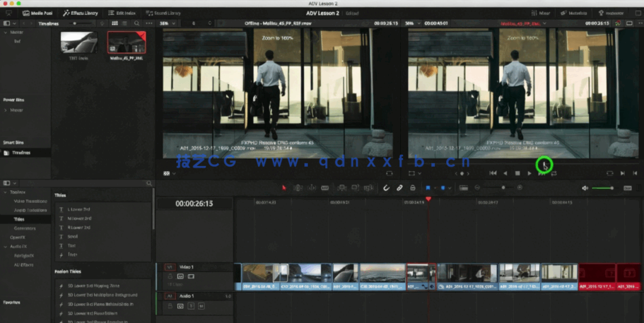Screen dimensions: 644x323
Task: Mute the Audio 1 track
Action: tap(201, 306)
